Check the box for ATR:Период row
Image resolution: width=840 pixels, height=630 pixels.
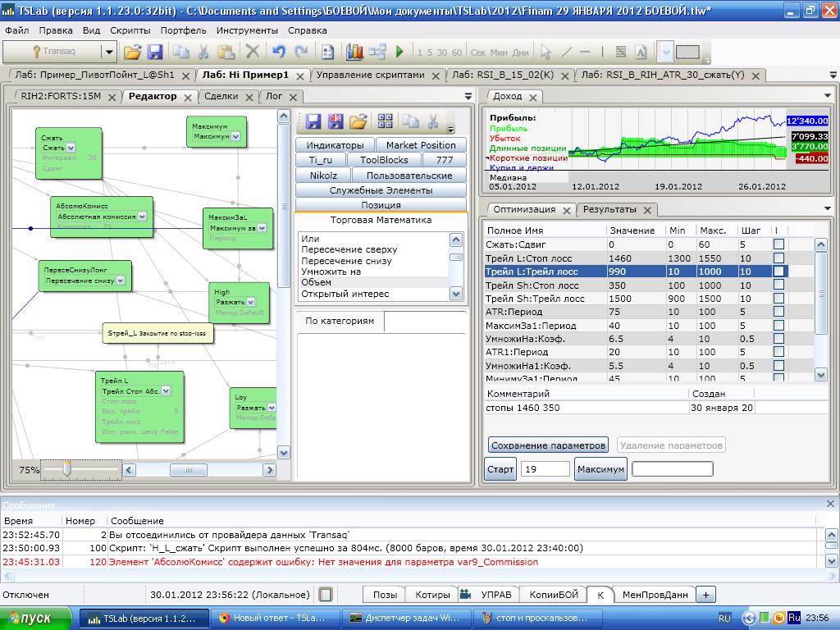click(778, 313)
